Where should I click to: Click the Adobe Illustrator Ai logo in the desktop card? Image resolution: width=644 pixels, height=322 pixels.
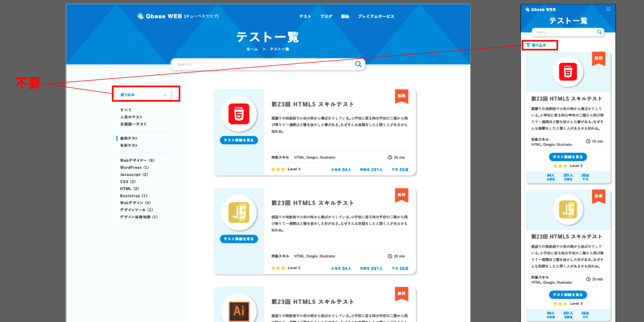pos(239,311)
